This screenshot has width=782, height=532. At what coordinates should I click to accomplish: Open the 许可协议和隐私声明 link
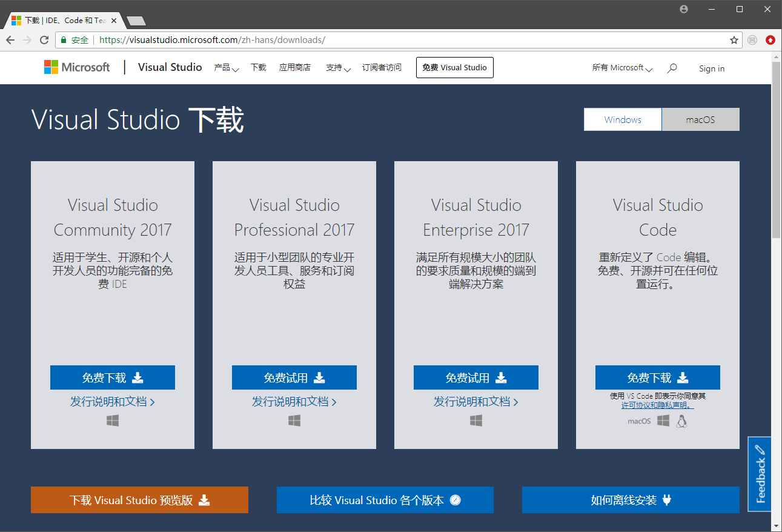(x=658, y=405)
